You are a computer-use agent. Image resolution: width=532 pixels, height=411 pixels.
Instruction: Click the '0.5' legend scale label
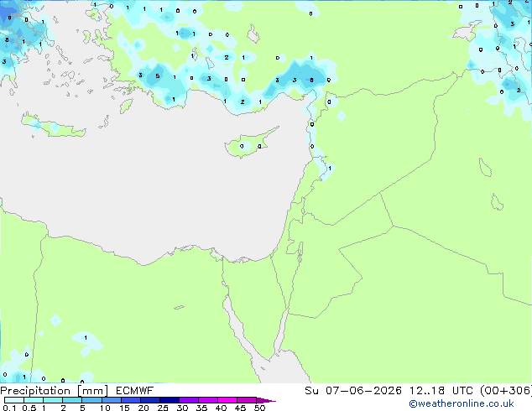point(29,408)
